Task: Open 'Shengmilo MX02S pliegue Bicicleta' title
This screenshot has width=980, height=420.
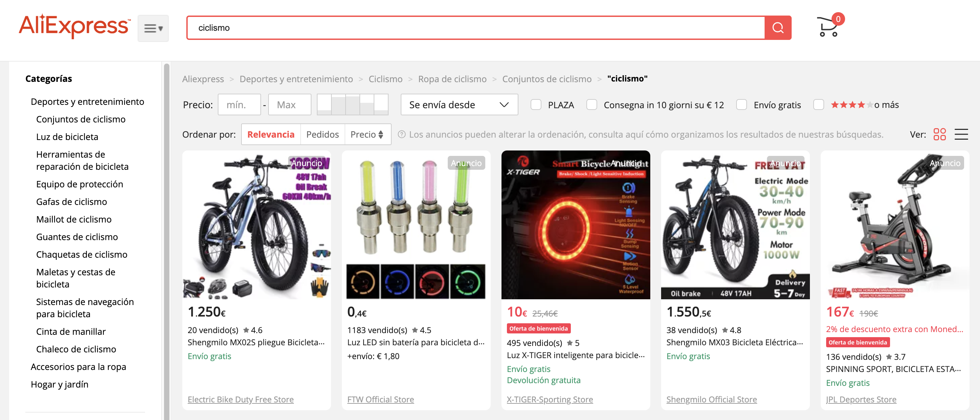Action: coord(256,342)
